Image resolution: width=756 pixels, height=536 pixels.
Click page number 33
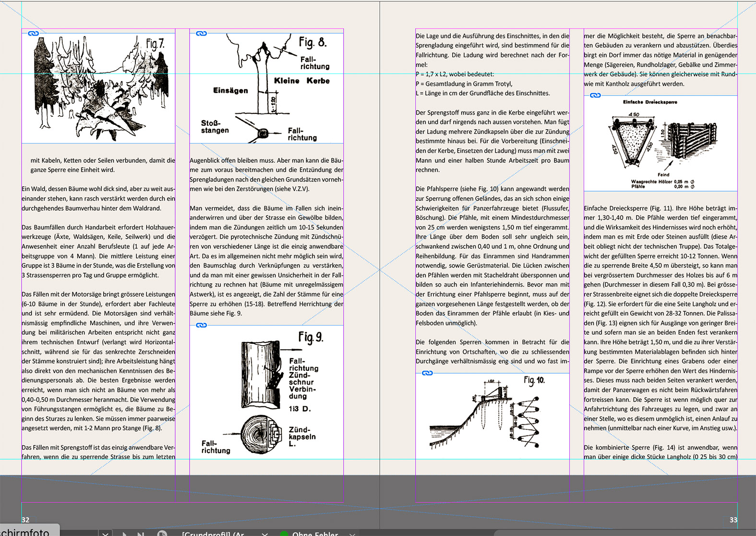pos(733,520)
